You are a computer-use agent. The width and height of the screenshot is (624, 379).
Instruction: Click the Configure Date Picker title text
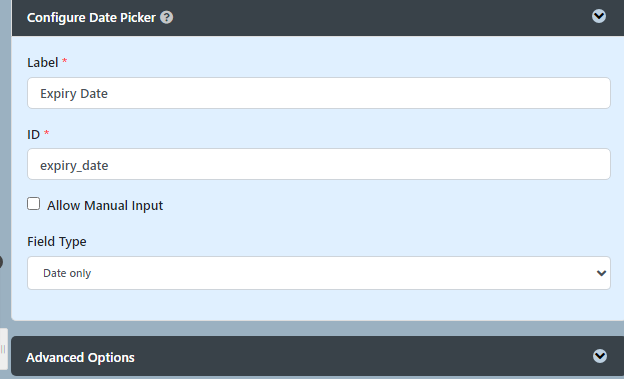(x=91, y=18)
